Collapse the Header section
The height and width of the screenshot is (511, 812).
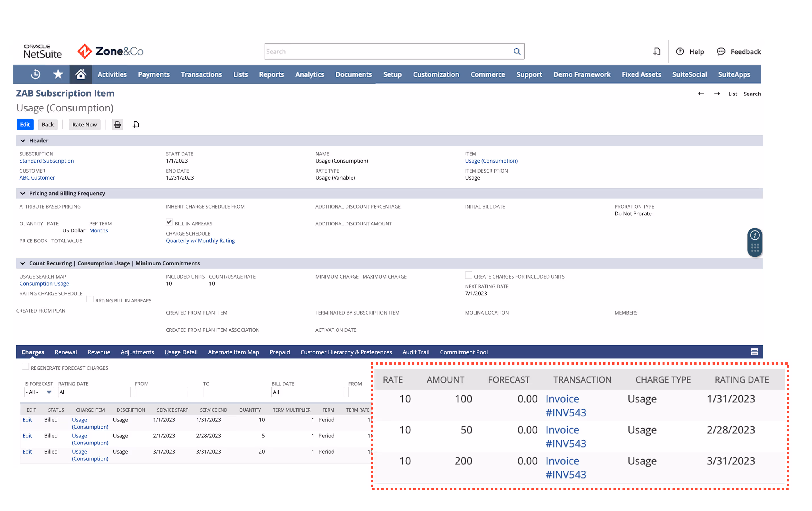click(22, 140)
